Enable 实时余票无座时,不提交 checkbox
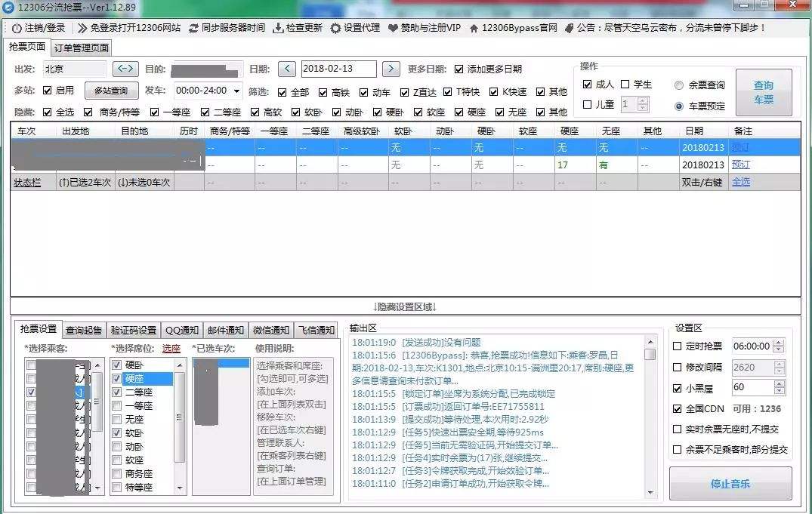This screenshot has height=514, width=812. point(677,429)
